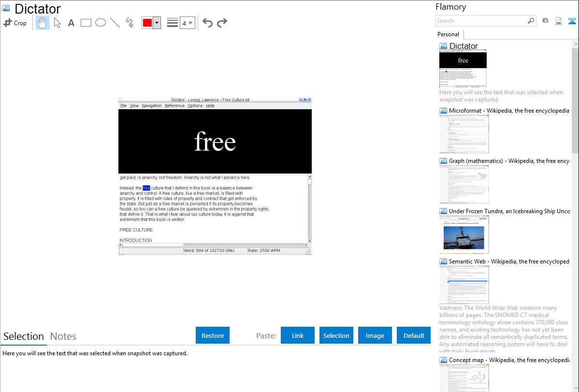
Task: Open Options menu in Dictator snapshot
Action: coord(195,106)
